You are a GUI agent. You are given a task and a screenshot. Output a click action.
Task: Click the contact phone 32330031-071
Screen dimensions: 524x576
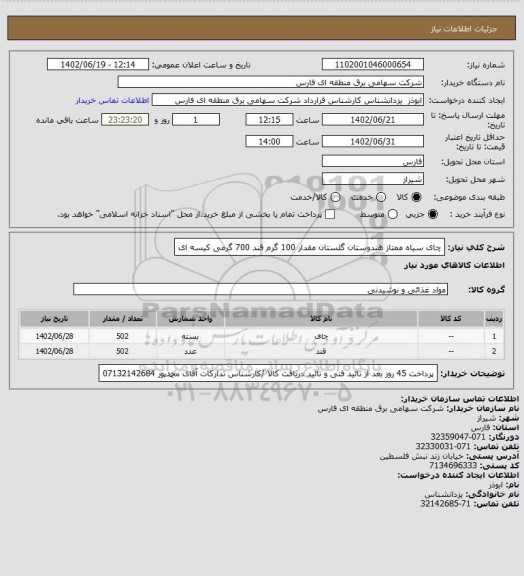click(443, 447)
